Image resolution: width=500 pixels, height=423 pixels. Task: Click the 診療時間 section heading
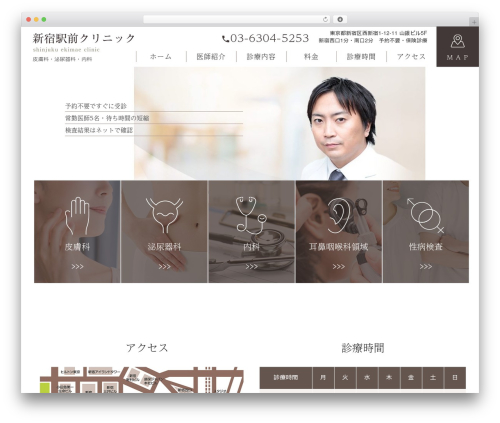tap(363, 348)
